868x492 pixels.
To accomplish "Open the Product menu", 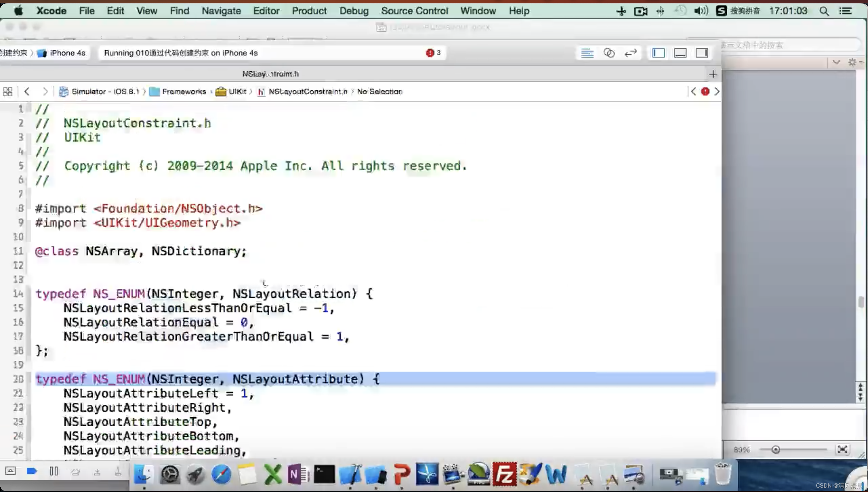I will (309, 11).
